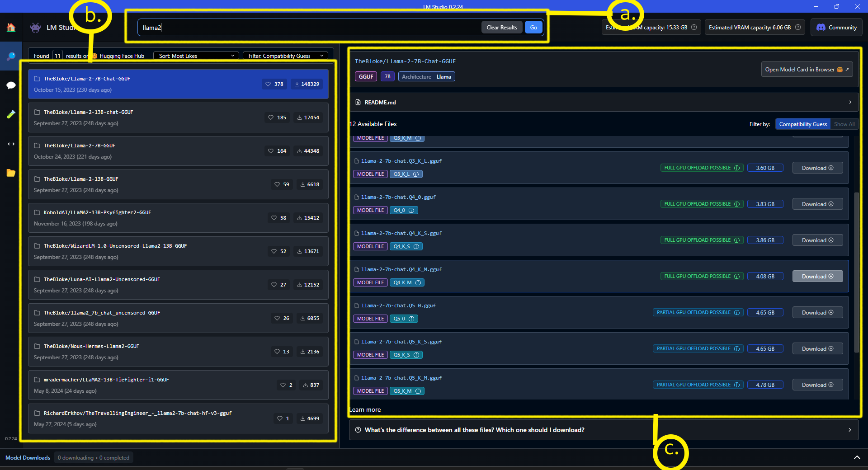Expand the file differences FAQ question

[604, 430]
